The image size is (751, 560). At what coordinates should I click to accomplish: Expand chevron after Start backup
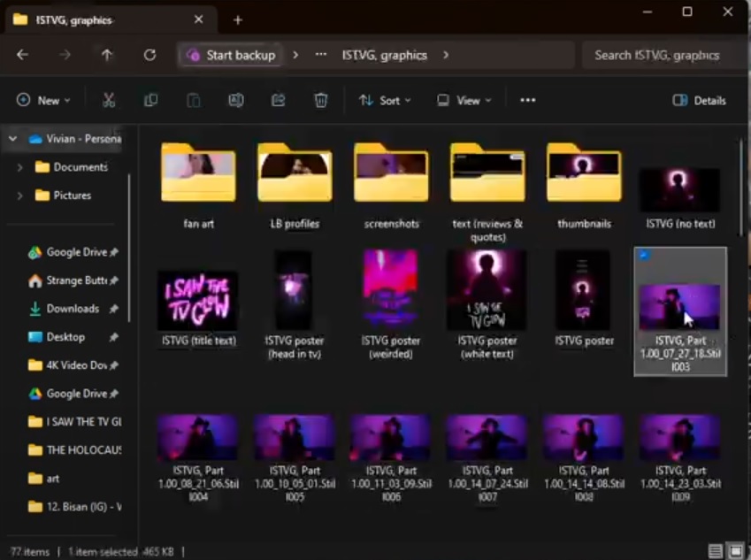295,55
